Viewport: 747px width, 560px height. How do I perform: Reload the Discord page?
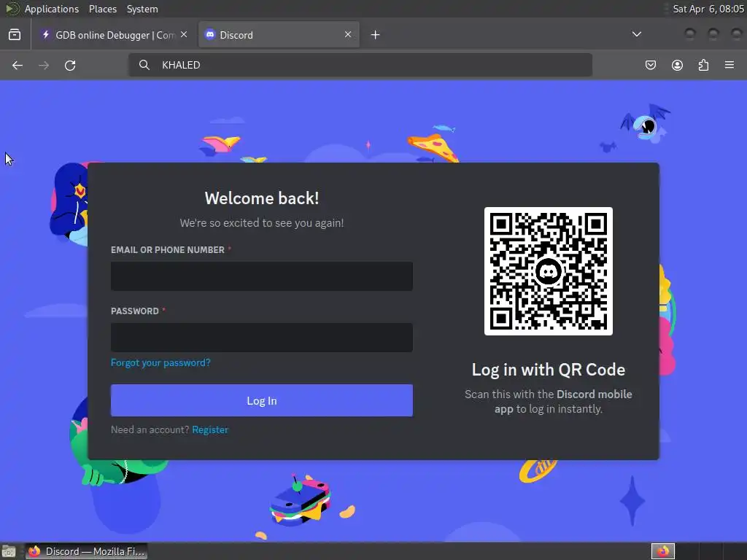click(70, 65)
